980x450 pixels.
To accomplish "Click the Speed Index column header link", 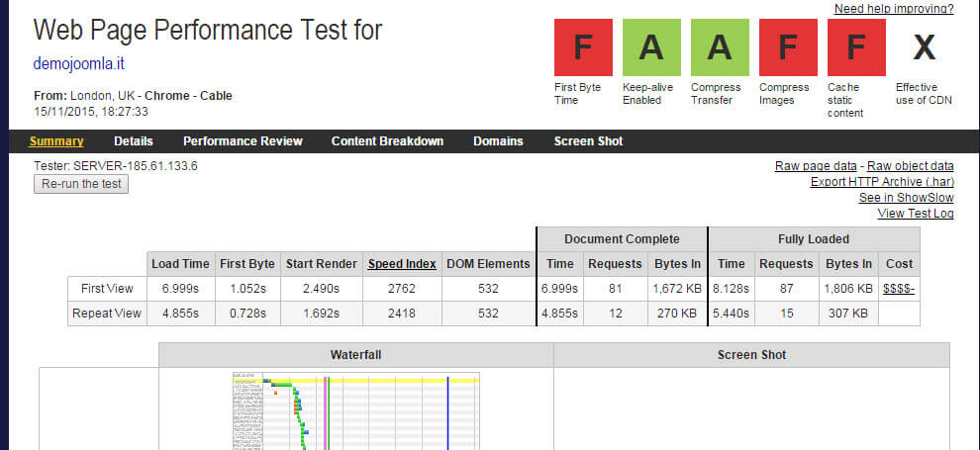I will pos(402,264).
